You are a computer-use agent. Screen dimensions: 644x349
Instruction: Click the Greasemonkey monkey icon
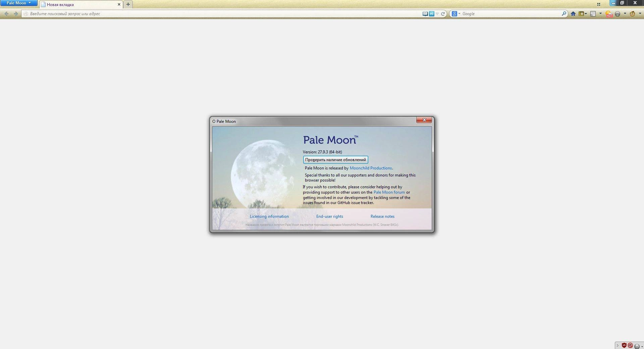tap(633, 14)
